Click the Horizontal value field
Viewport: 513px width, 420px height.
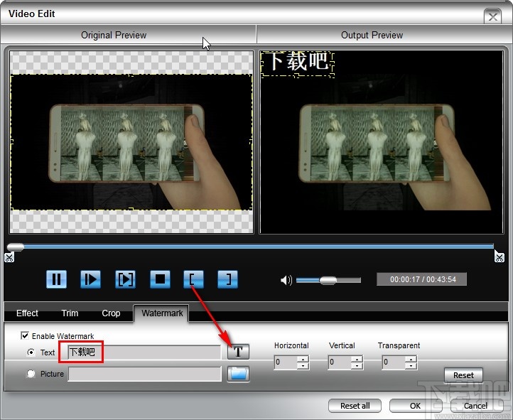(286, 362)
